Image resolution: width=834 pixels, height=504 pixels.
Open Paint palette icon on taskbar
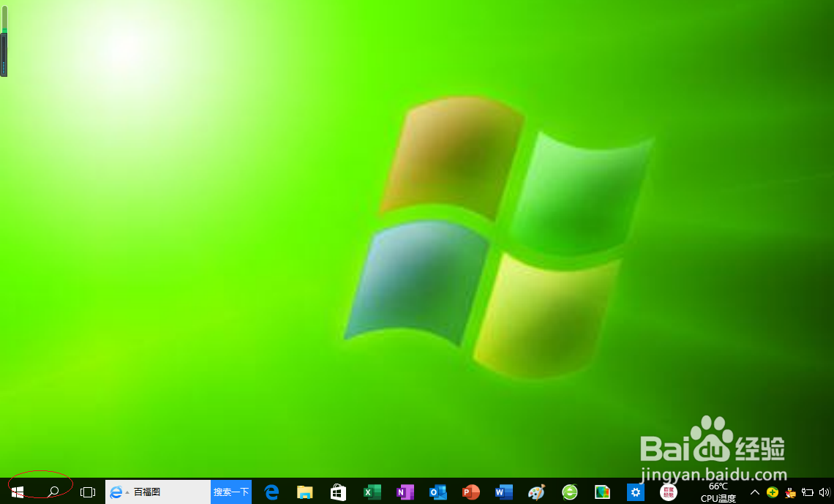[x=537, y=492]
